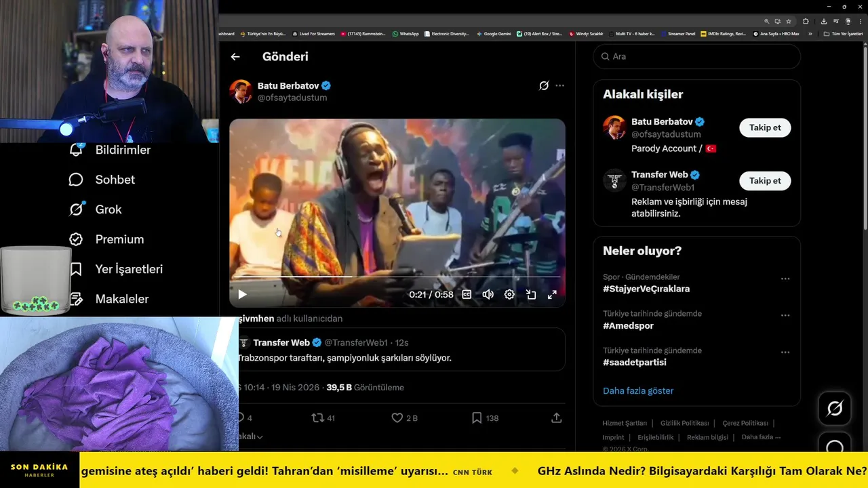868x488 pixels.
Task: Open the Multi TV bookmark
Action: 631,34
